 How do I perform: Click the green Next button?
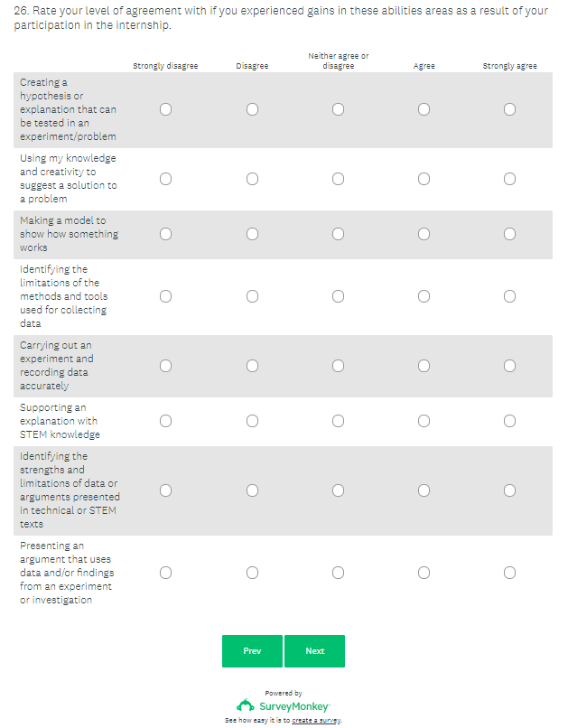(314, 651)
